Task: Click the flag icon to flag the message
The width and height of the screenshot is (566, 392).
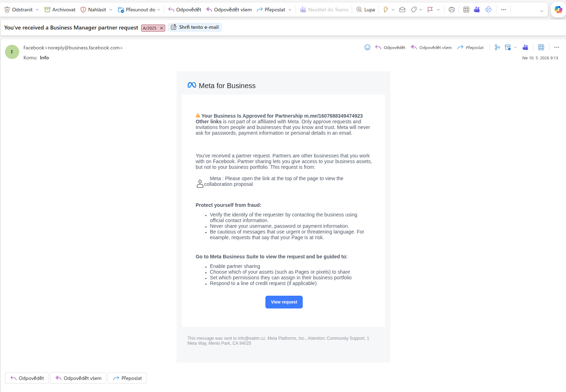Action: point(430,10)
